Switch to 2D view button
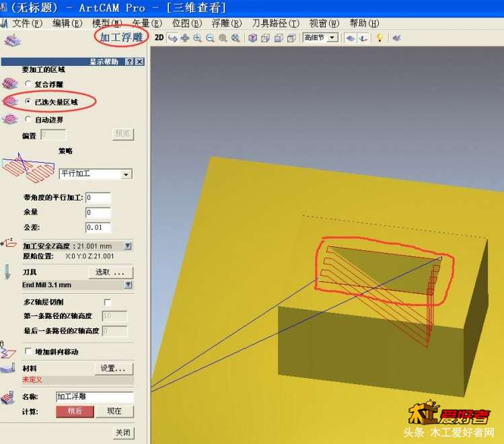Image resolution: width=504 pixels, height=444 pixels. [159, 38]
